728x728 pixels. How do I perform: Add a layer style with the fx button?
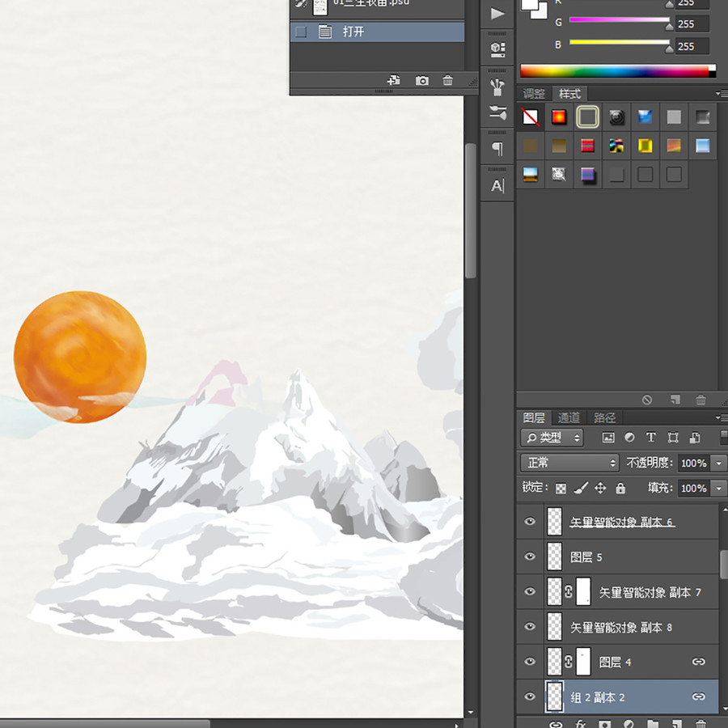coord(580,723)
